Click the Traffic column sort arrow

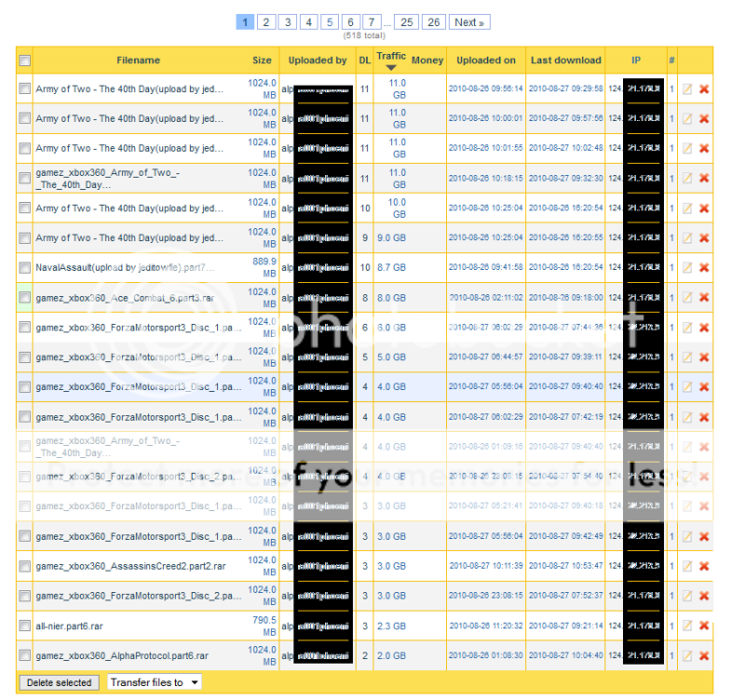391,68
